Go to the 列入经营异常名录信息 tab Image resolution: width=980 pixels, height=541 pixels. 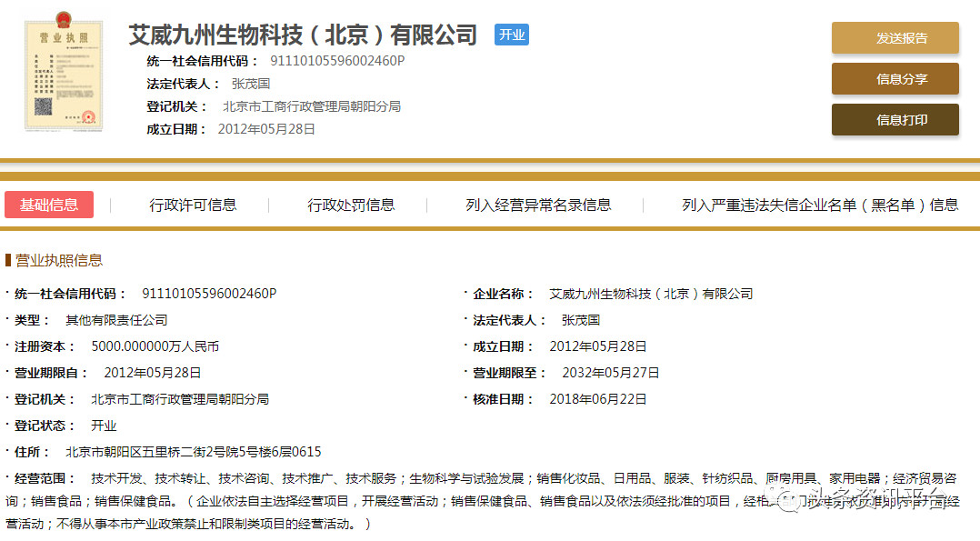[538, 205]
